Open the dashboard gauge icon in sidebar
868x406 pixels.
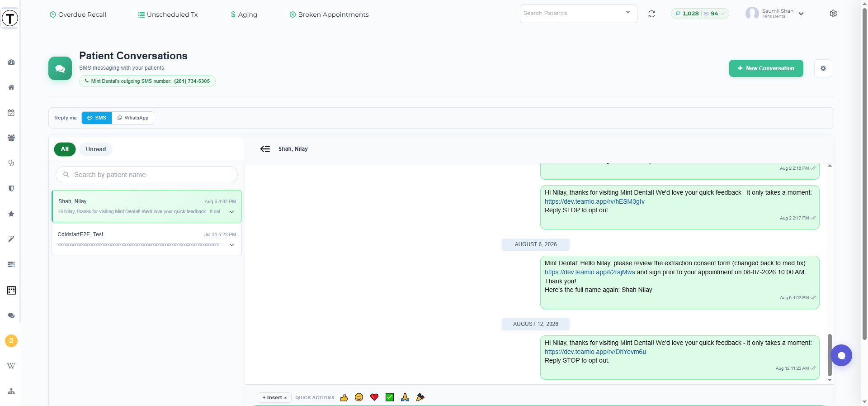pos(11,62)
